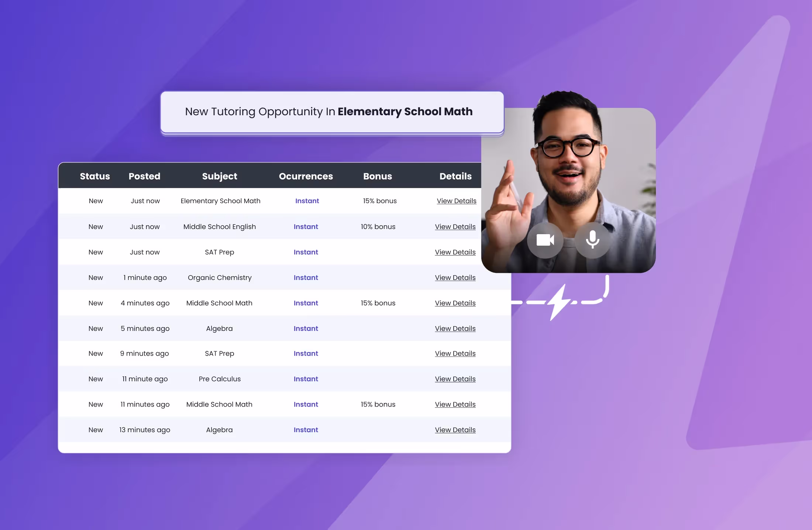Open the 13 minutes ago Algebra details
This screenshot has width=812, height=530.
pos(455,430)
